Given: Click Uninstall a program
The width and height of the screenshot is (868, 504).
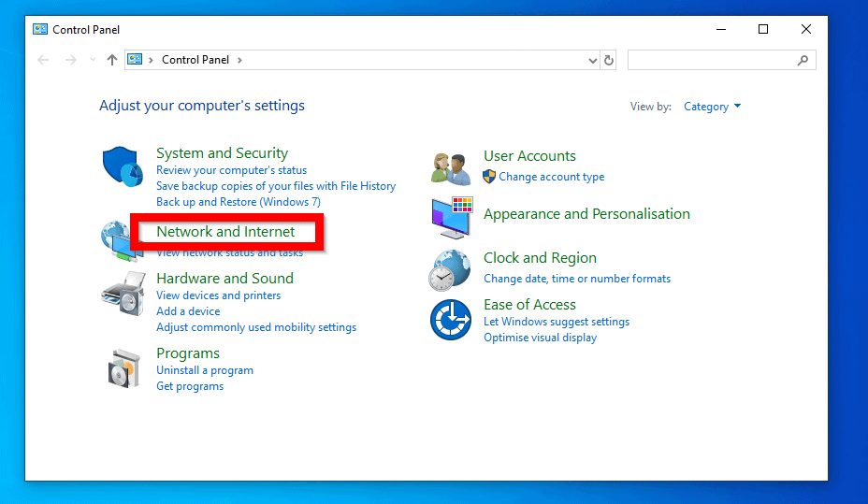Looking at the screenshot, I should click(205, 370).
